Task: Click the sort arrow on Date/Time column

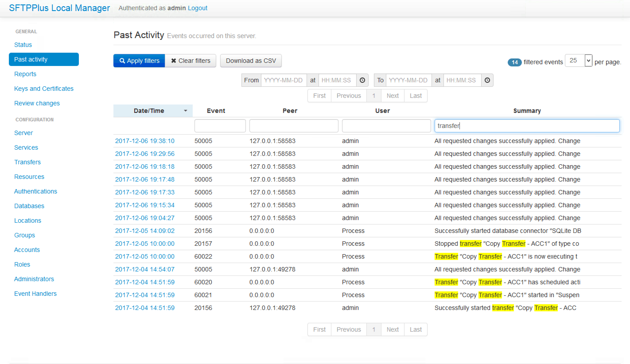Action: click(185, 110)
